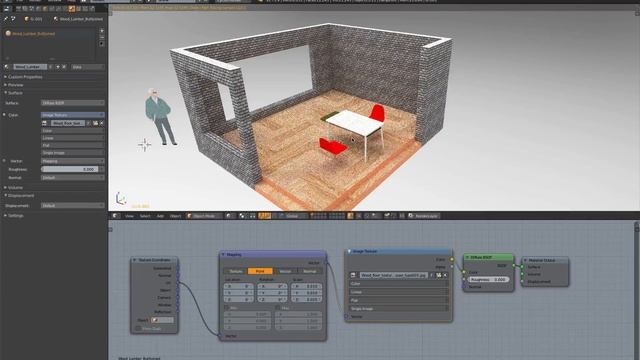640x360 pixels.
Task: Expand the Settings panel
Action: 16,216
